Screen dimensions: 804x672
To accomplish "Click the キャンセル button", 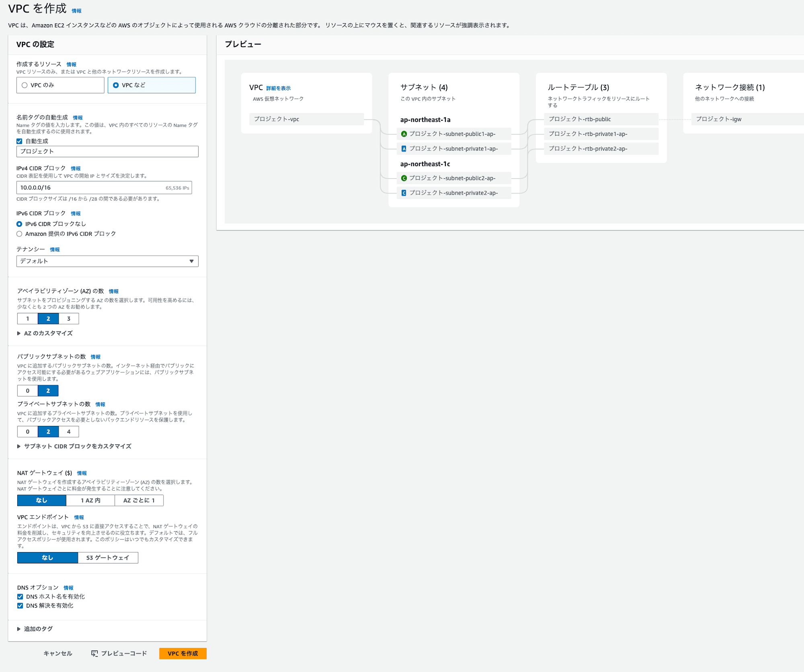I will (58, 654).
